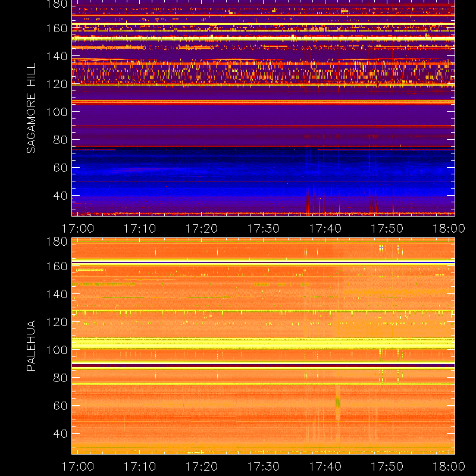This screenshot has height=476, width=476.
Task: Click the 160 tick label on Sagamore Hill axis
Action: click(x=57, y=28)
